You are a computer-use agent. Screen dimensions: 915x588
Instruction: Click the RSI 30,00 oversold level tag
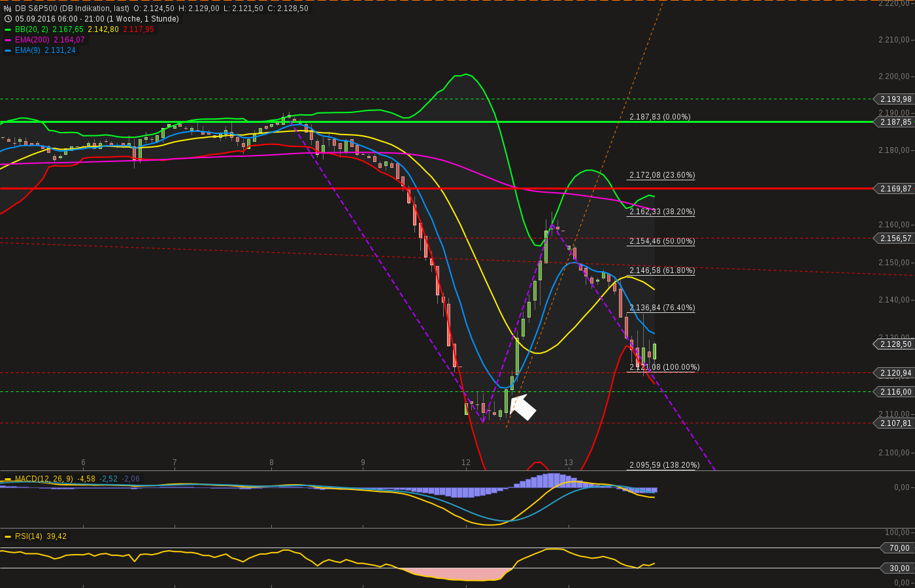898,568
